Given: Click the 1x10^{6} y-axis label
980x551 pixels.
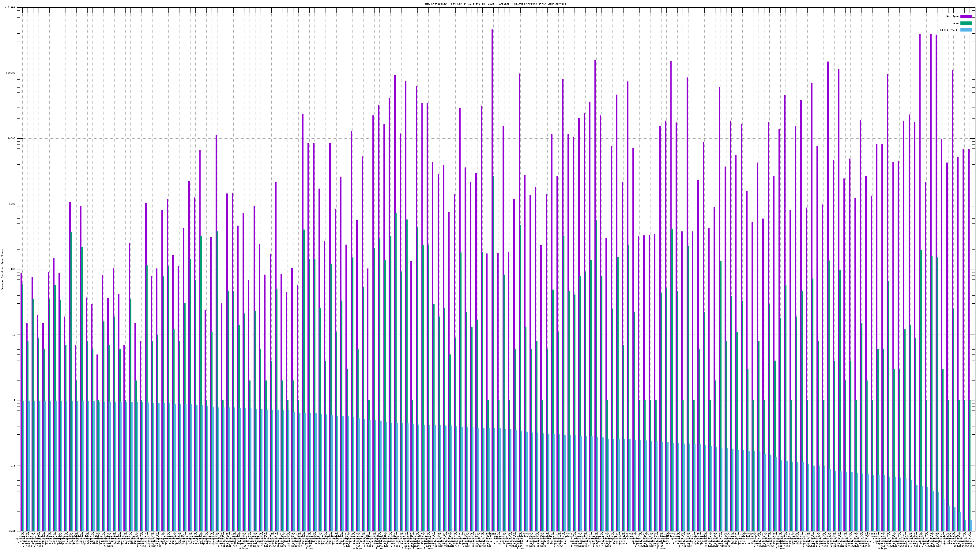Looking at the screenshot, I should [9, 7].
